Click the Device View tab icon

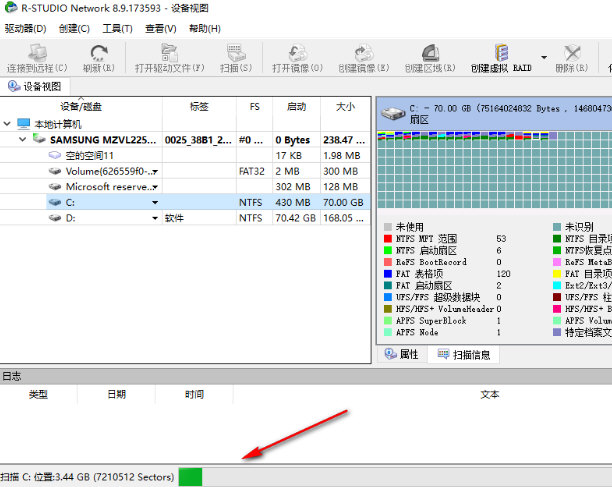(14, 86)
